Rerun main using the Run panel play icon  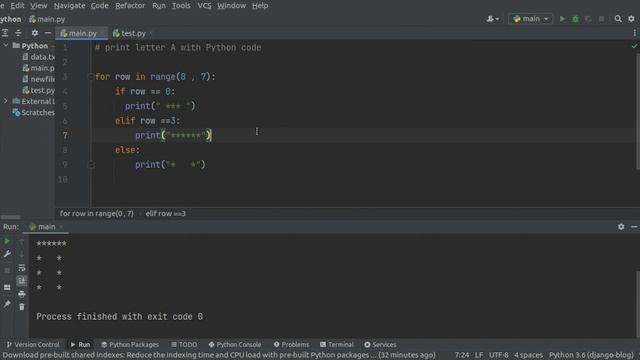click(7, 241)
